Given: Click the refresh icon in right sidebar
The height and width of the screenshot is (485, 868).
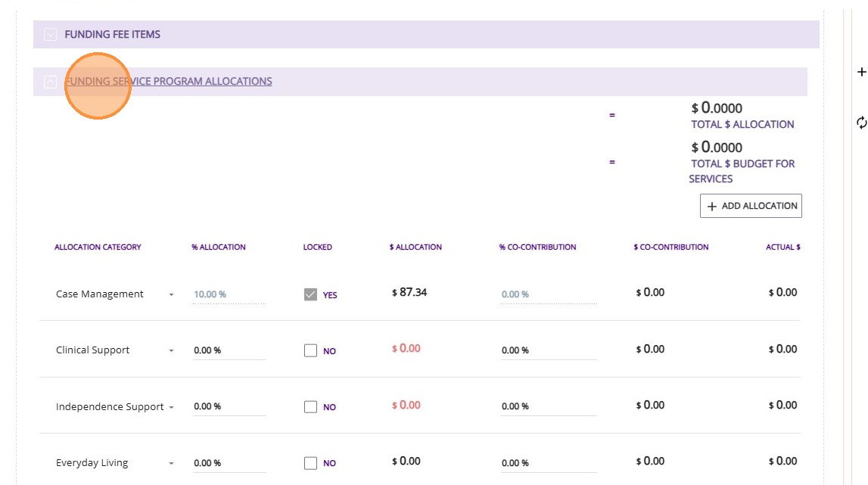Looking at the screenshot, I should 860,122.
